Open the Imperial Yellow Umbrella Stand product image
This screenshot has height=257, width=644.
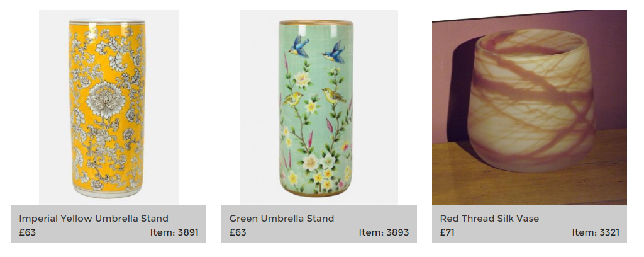109,107
